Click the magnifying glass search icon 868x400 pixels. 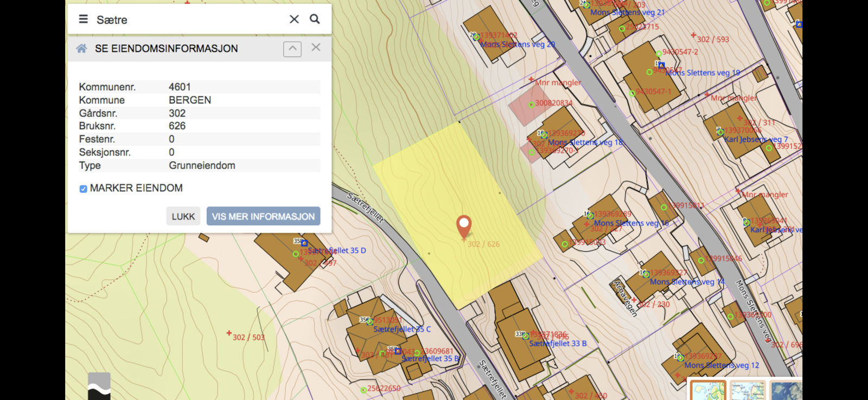(315, 19)
